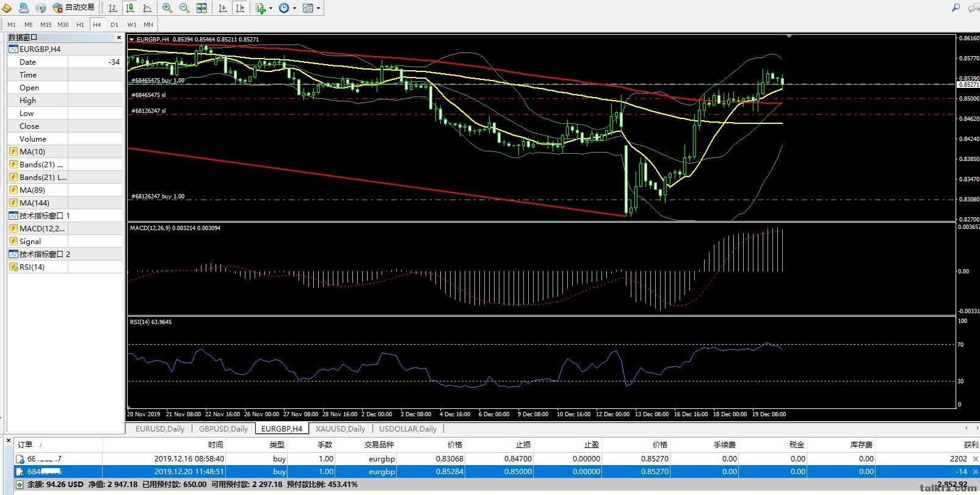The image size is (980, 495).
Task: Select order opened 2019.12.20 11:48:51
Action: tap(496, 471)
